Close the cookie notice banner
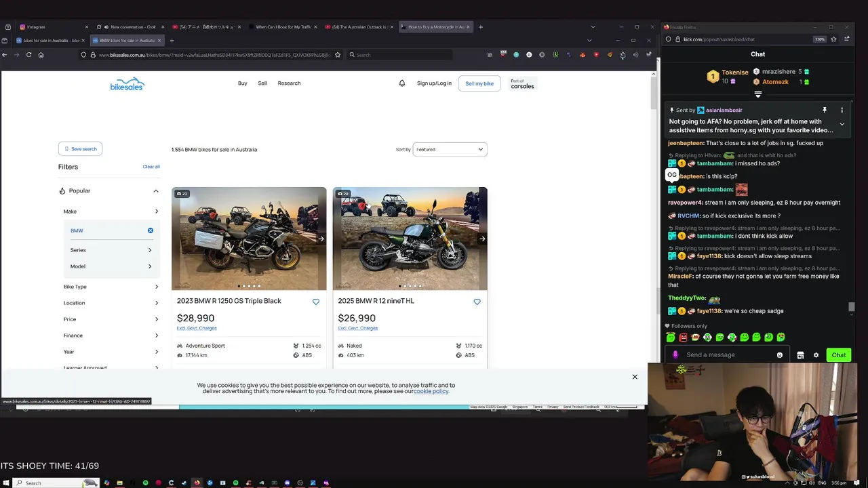The width and height of the screenshot is (868, 488). pos(635,377)
